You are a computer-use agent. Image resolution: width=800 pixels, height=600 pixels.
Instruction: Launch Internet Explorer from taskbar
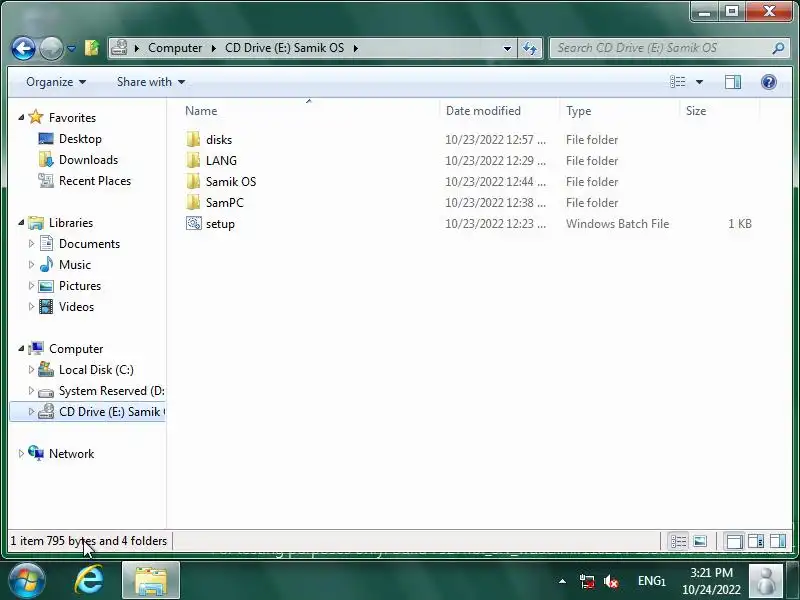point(89,581)
